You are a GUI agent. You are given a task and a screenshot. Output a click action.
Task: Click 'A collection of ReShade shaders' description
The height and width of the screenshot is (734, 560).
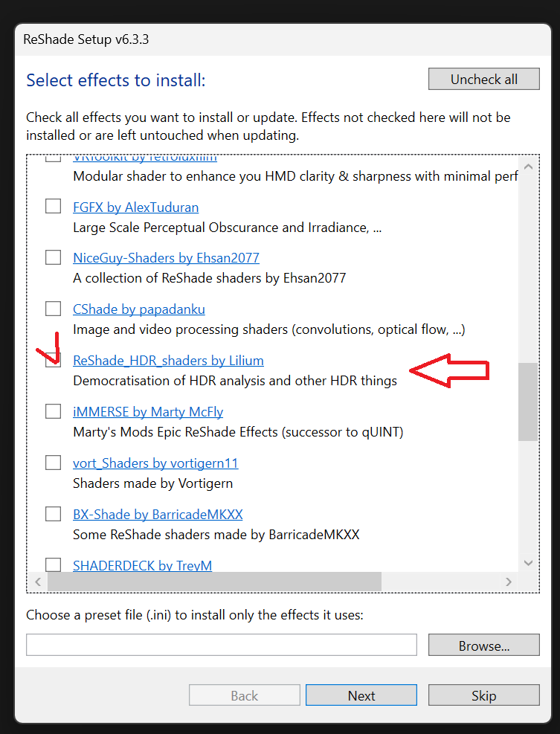(209, 278)
